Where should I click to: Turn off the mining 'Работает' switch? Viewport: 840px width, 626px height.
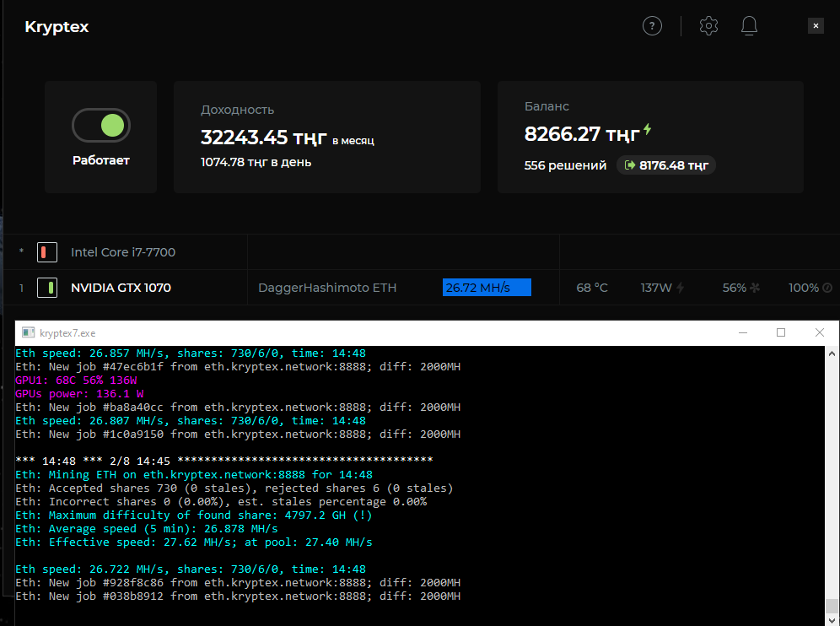[101, 126]
